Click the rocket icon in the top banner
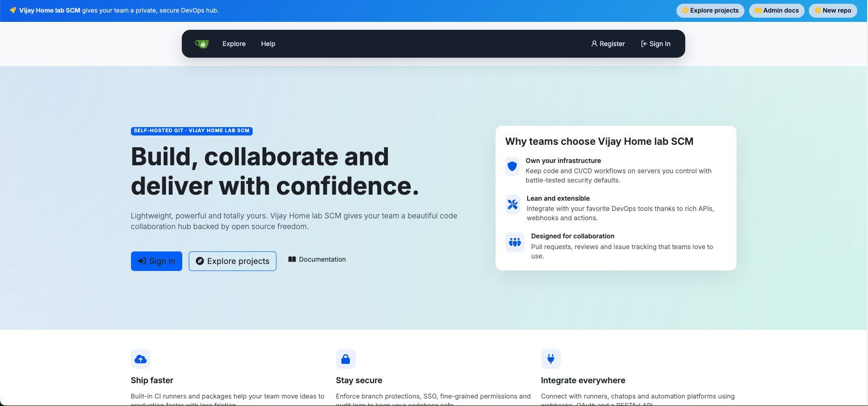Screen dimensions: 868x406 13,10
